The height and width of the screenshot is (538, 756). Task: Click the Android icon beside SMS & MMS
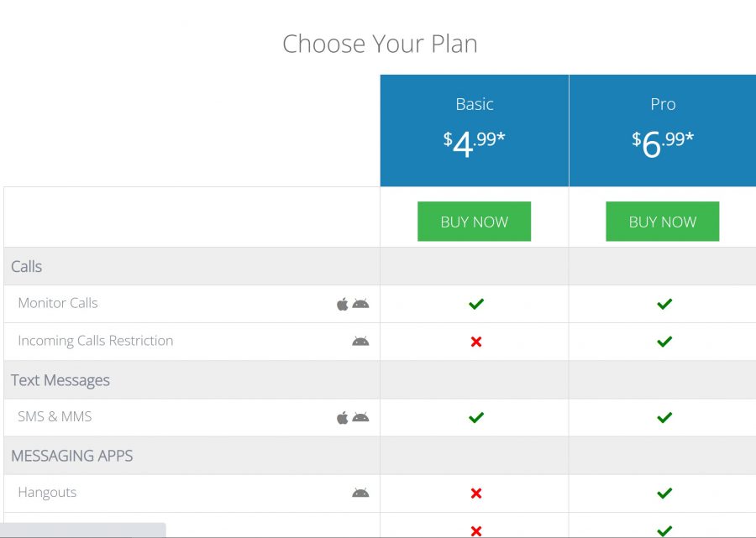361,417
